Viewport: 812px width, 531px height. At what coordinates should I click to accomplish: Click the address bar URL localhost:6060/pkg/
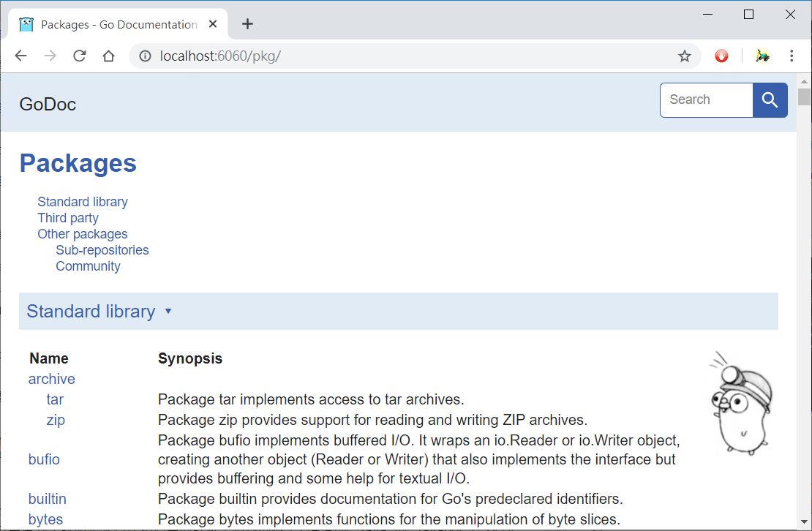click(x=220, y=56)
